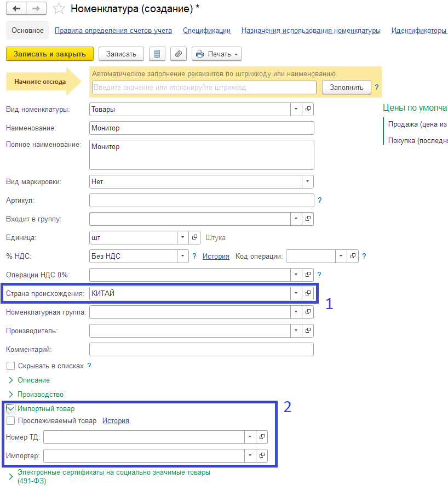Click the Записать и закрыть button

50,54
